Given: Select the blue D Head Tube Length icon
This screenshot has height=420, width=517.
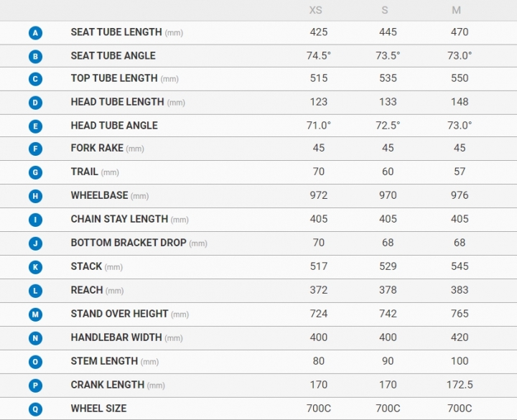Looking at the screenshot, I should point(35,103).
